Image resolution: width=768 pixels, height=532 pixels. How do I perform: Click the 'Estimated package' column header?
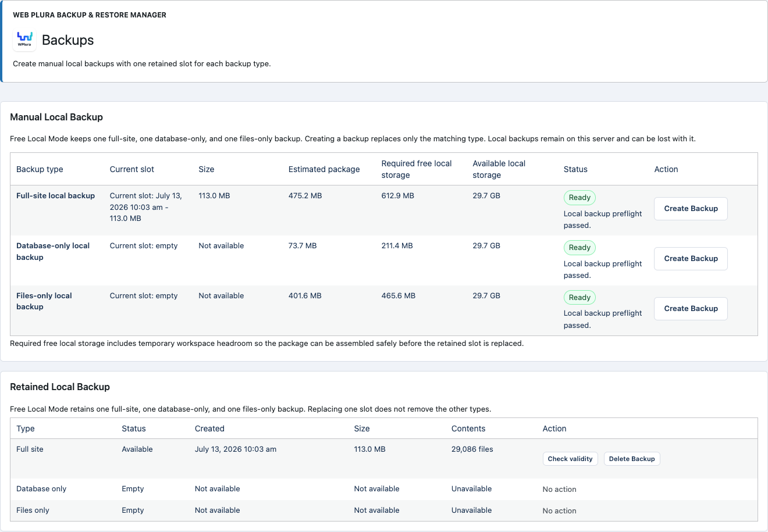324,169
